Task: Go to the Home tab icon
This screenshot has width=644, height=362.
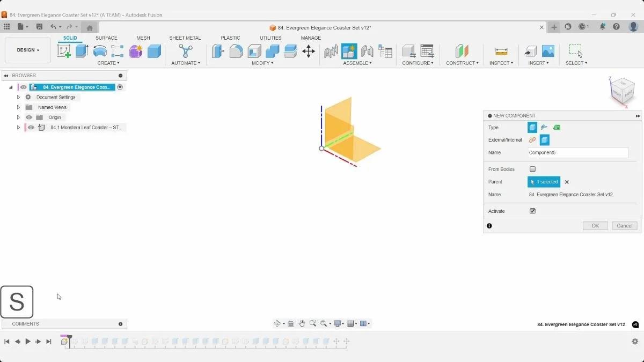Action: (90, 28)
